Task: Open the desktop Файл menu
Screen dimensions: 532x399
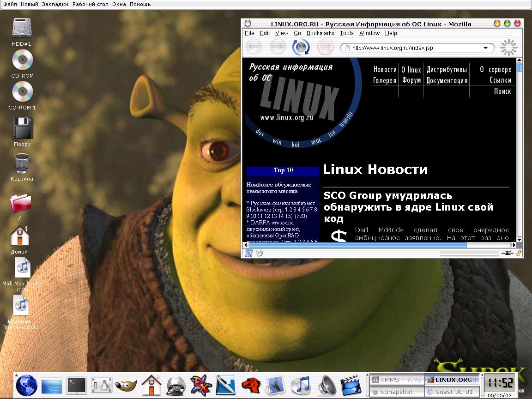Action: [x=10, y=4]
